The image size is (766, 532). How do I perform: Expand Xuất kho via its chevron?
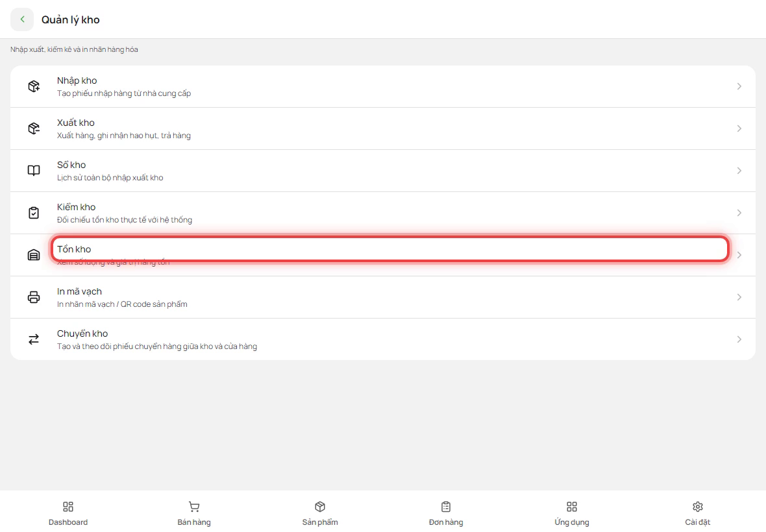[739, 128]
